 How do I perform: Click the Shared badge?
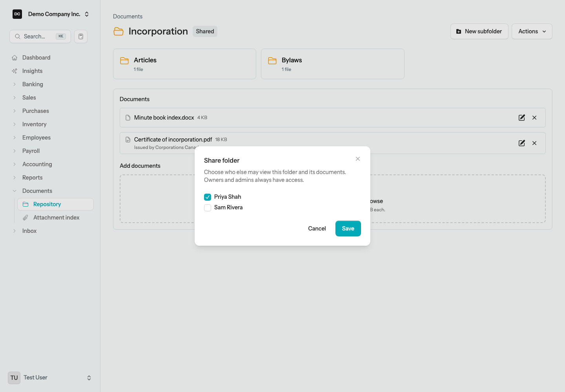(x=205, y=31)
